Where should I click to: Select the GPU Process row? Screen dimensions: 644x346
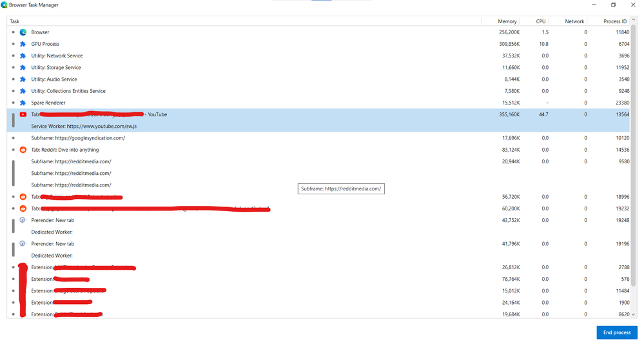[x=318, y=44]
